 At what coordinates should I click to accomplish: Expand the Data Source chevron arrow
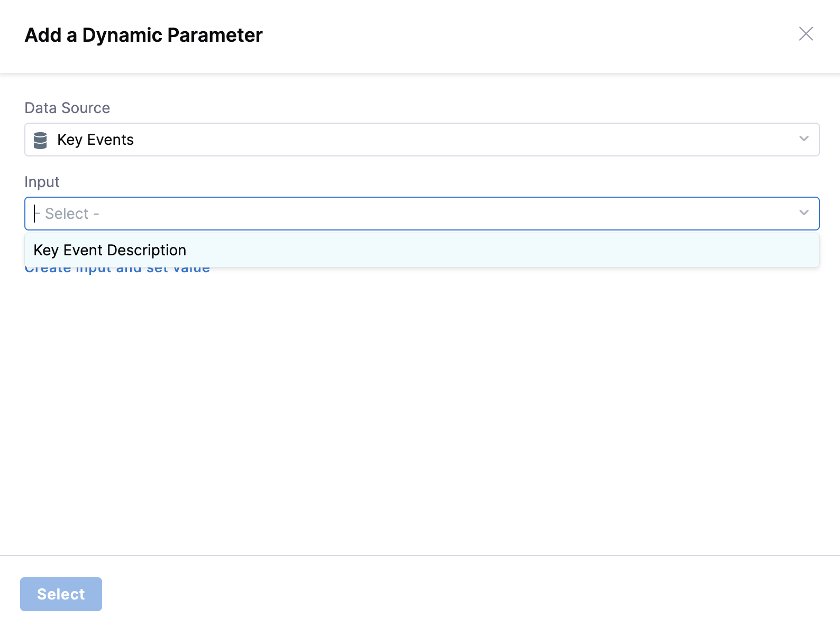(x=804, y=139)
